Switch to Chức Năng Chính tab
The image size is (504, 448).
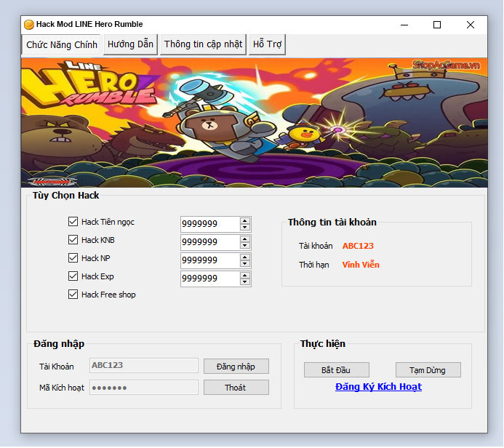tap(61, 44)
